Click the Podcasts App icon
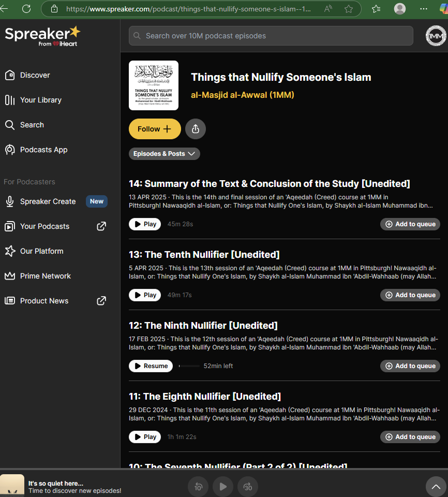 10,150
